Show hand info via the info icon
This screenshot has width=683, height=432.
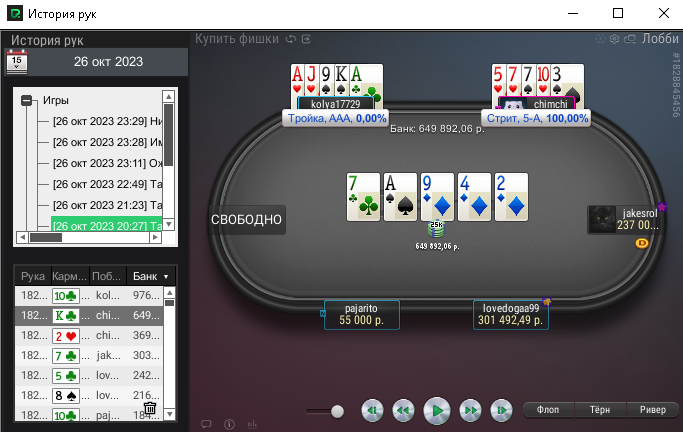click(x=229, y=424)
